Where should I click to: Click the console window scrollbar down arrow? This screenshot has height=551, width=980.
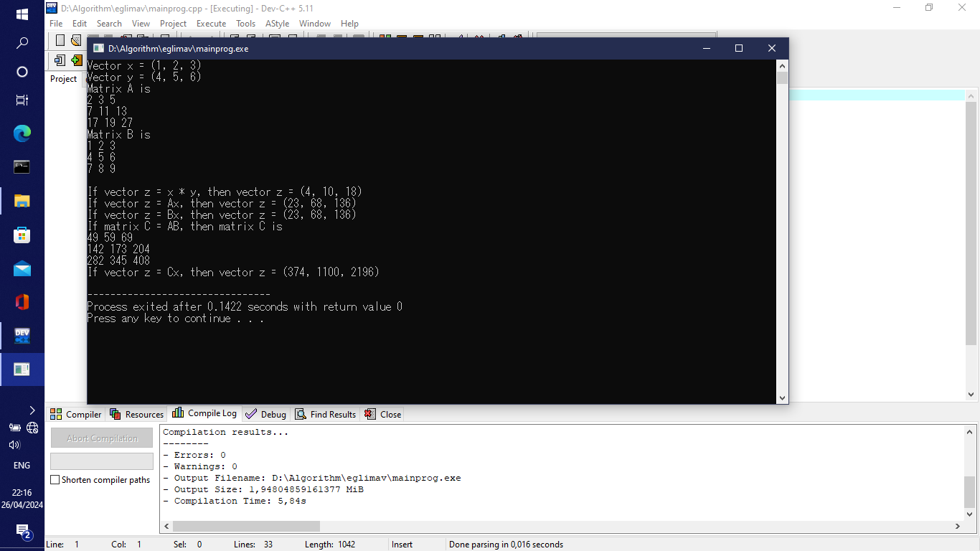[x=782, y=398]
